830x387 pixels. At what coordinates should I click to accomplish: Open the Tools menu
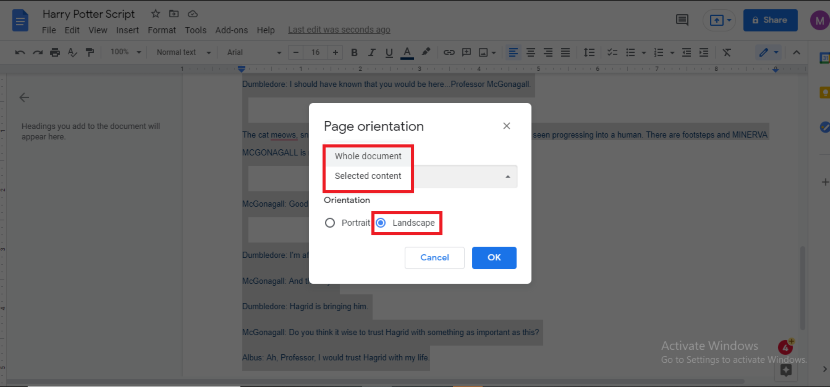pyautogui.click(x=195, y=30)
